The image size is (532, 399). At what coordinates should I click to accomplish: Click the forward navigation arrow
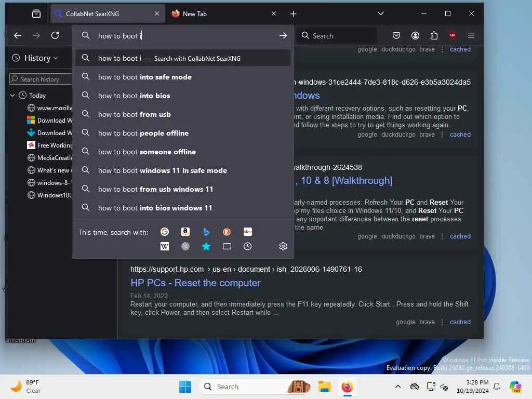pos(36,35)
